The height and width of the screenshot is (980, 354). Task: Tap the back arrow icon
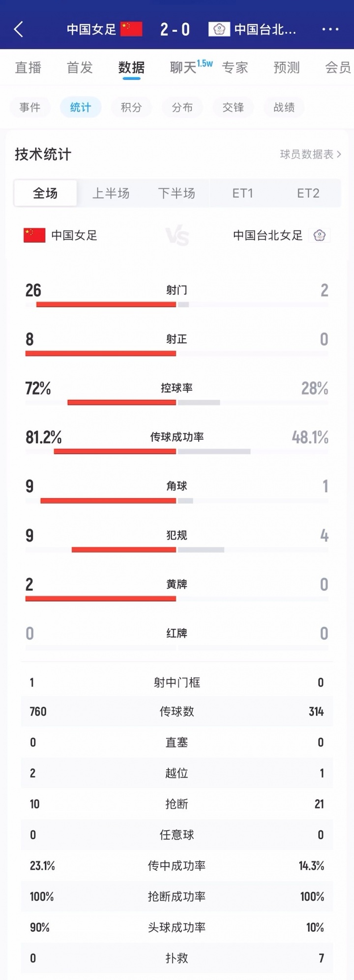19,30
